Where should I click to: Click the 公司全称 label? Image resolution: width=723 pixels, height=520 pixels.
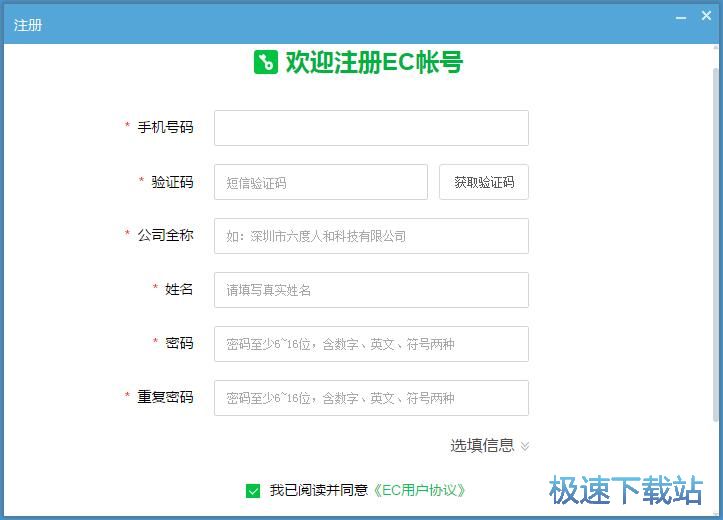click(x=165, y=235)
